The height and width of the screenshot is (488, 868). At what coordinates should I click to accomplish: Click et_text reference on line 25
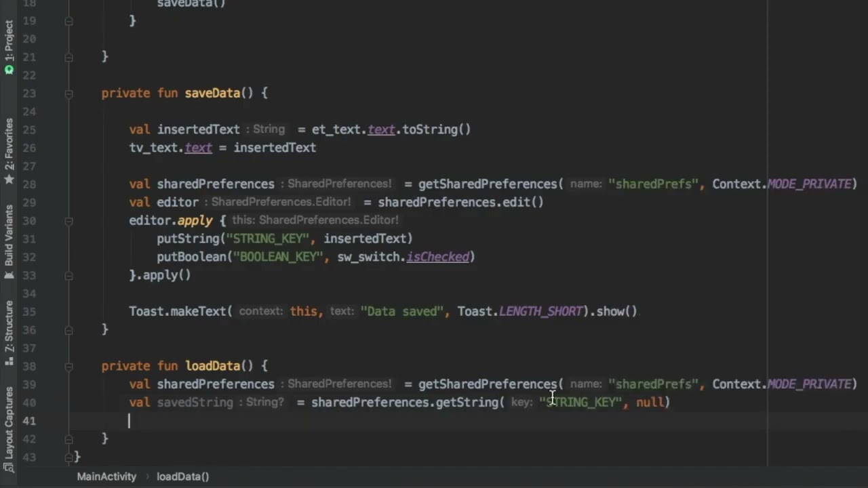pyautogui.click(x=336, y=129)
